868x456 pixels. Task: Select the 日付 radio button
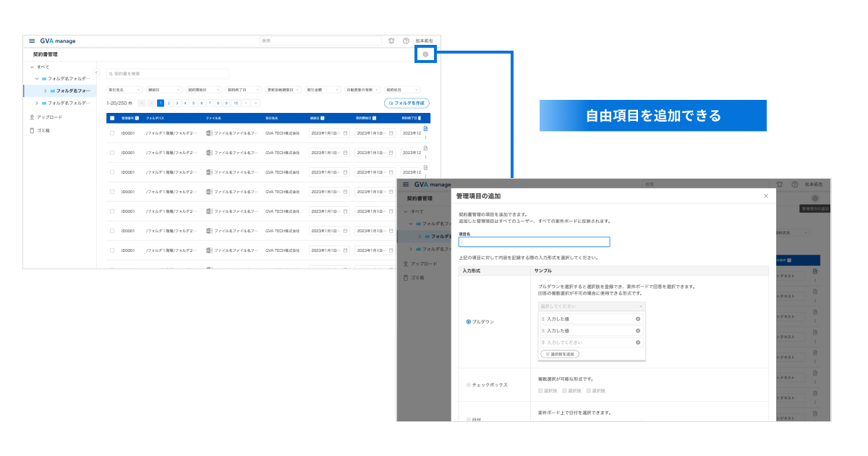[x=469, y=419]
